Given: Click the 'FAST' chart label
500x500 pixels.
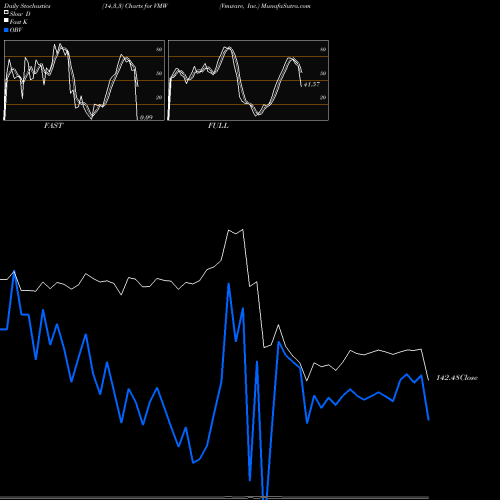Looking at the screenshot, I should [53, 125].
